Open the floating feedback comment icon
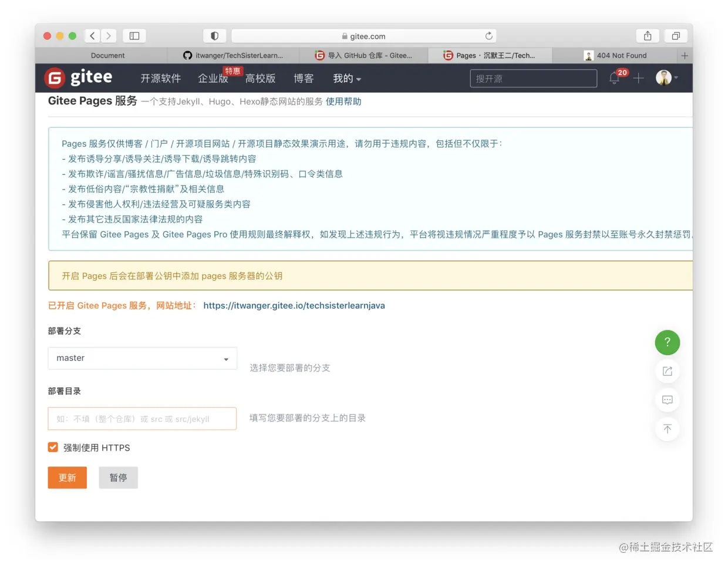The height and width of the screenshot is (568, 728). tap(667, 400)
